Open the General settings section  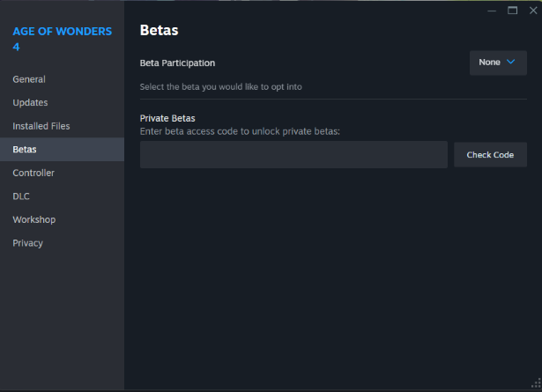point(29,79)
